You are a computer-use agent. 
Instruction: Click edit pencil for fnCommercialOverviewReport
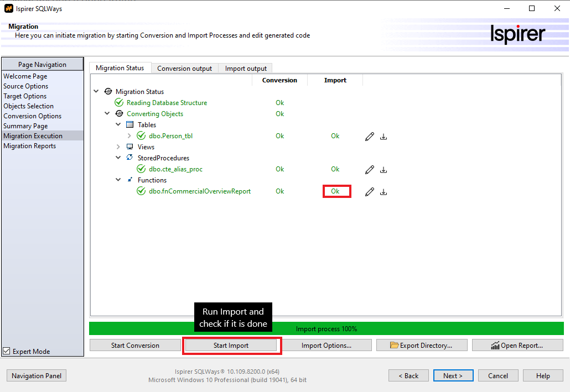pos(370,192)
